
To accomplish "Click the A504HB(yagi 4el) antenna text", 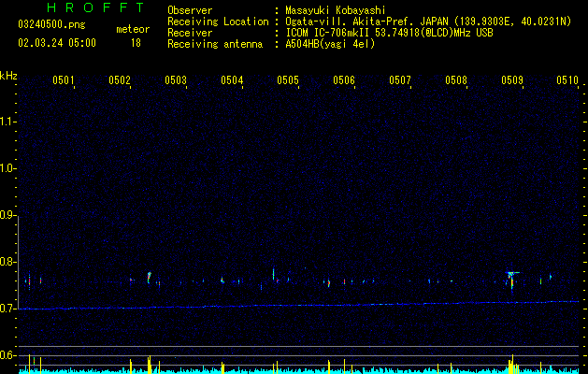I will [x=330, y=44].
